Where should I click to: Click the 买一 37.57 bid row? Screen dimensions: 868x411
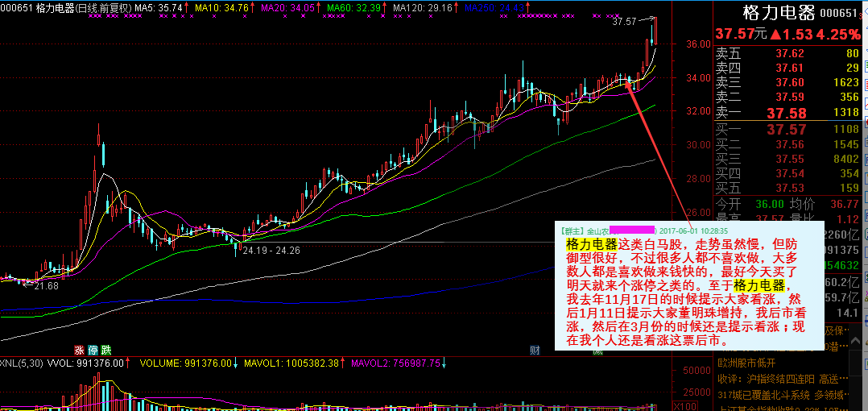pos(787,130)
